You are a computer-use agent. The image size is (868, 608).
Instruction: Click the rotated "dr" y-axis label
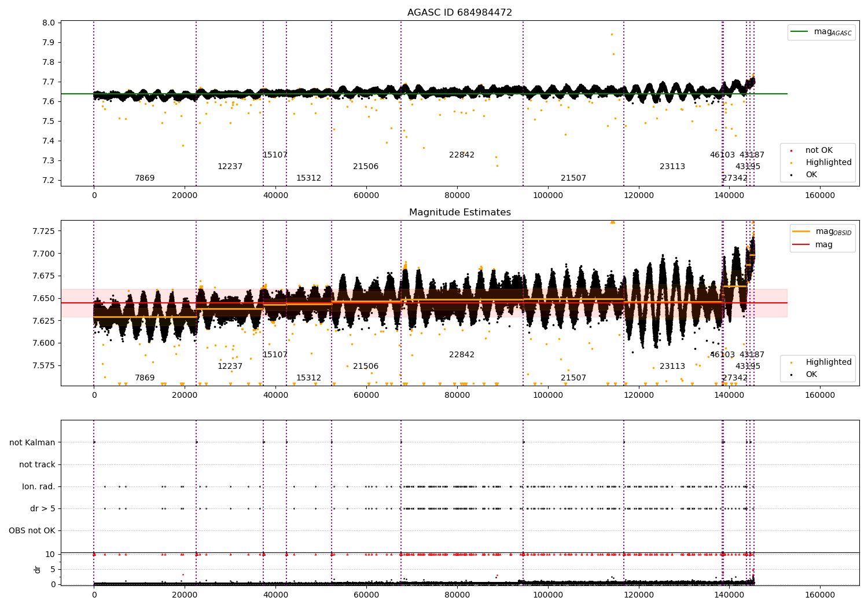pos(38,569)
